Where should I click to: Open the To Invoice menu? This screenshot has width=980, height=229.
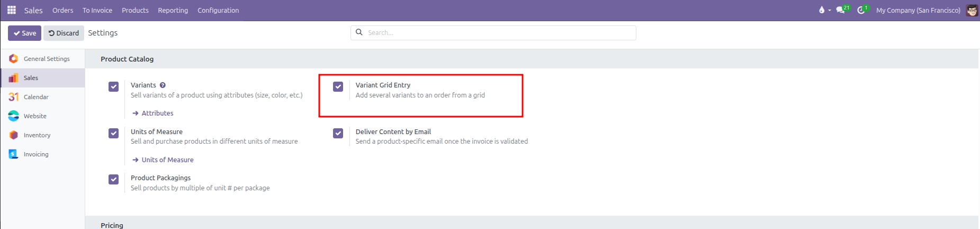(x=97, y=10)
